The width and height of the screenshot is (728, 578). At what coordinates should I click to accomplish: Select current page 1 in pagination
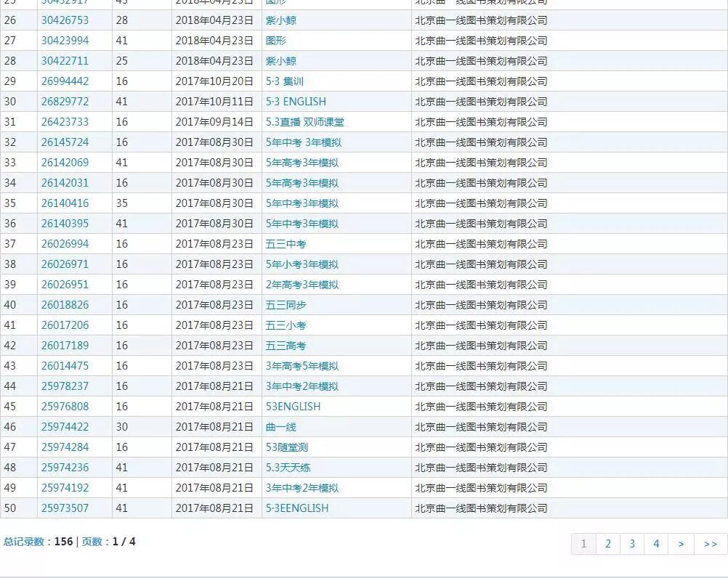(583, 544)
